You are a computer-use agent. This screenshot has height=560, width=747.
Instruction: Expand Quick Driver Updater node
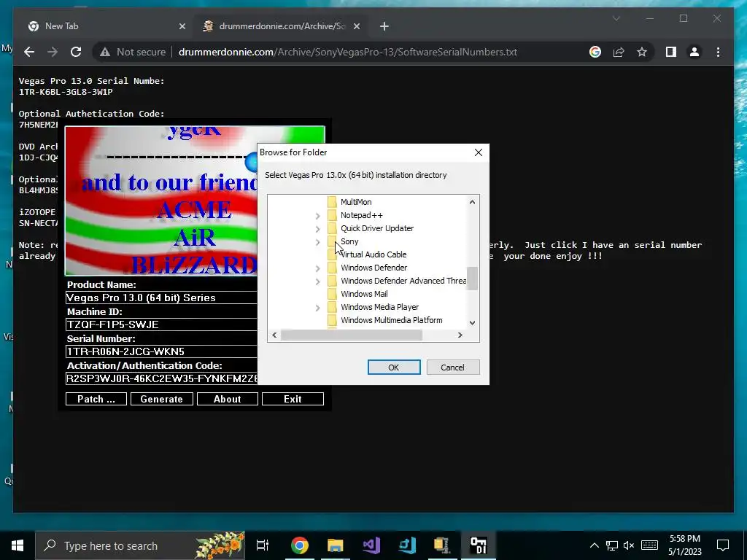click(318, 229)
